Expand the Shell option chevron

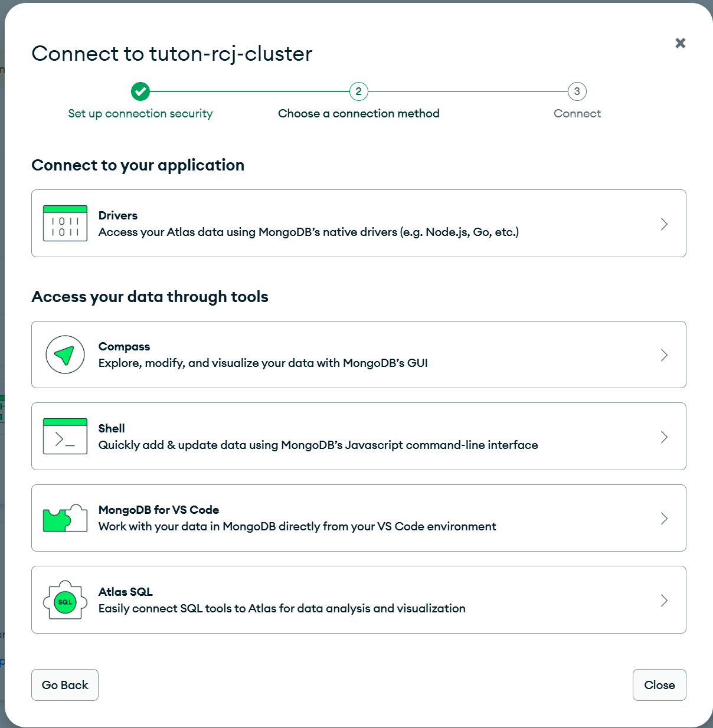click(664, 437)
